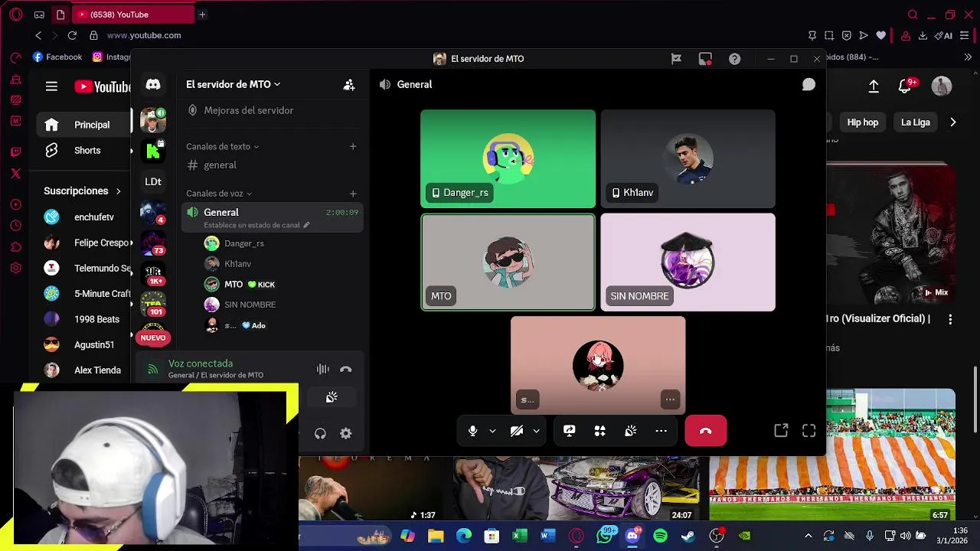This screenshot has height=551, width=980.
Task: Add new text channel plus icon
Action: point(353,146)
